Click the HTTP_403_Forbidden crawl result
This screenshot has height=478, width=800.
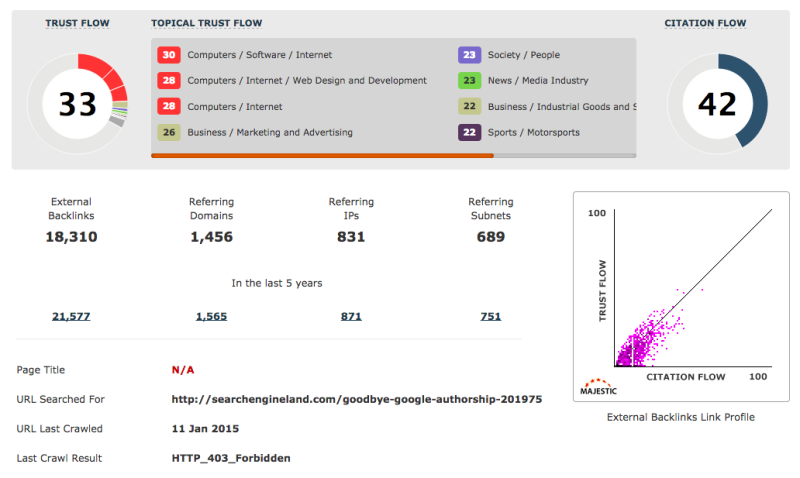click(231, 458)
